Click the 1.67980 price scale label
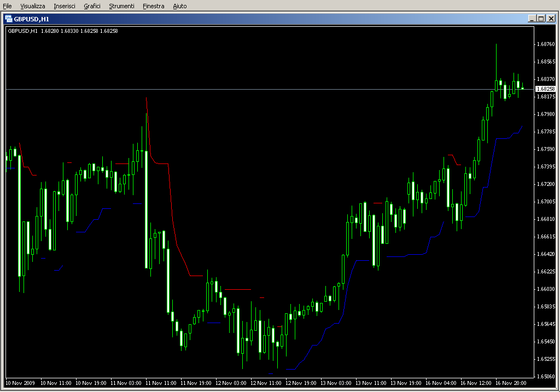Image resolution: width=560 pixels, height=392 pixels. 546,114
